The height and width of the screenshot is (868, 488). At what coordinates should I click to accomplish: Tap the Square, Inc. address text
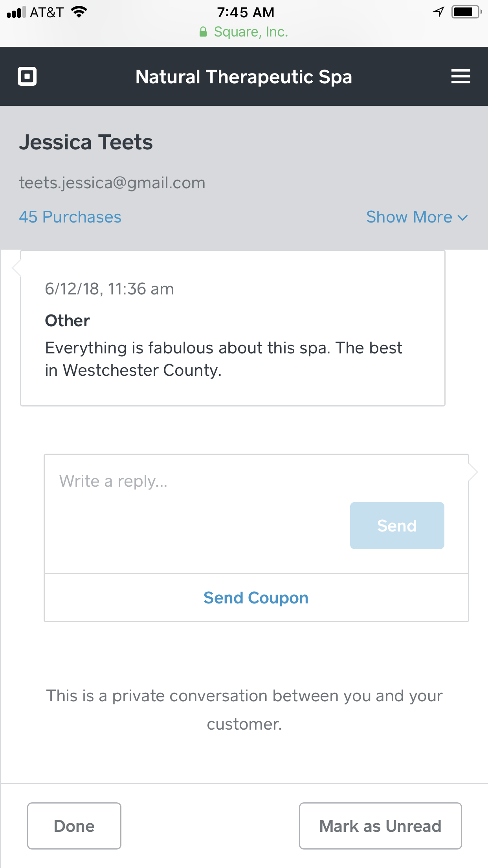click(x=251, y=32)
